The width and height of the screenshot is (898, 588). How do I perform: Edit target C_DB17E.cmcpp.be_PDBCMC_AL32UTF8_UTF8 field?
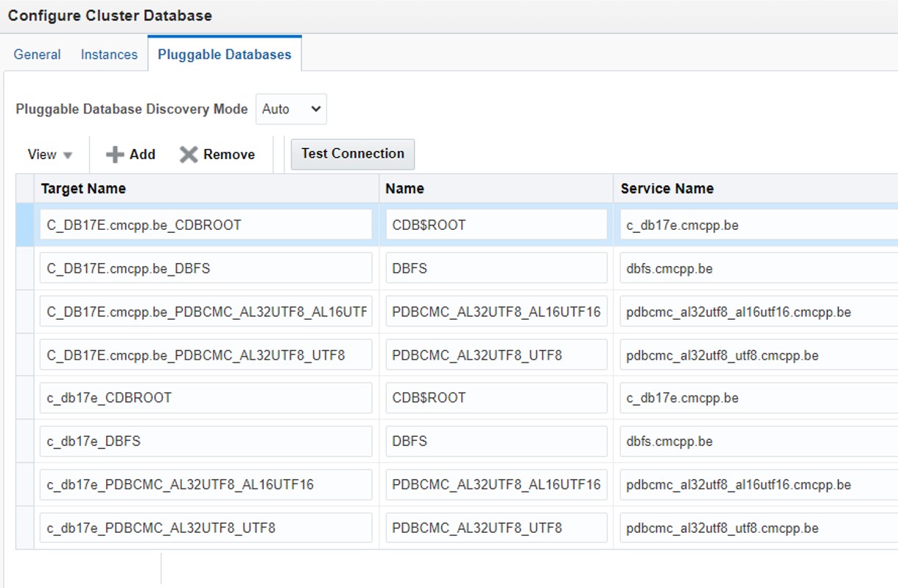206,355
